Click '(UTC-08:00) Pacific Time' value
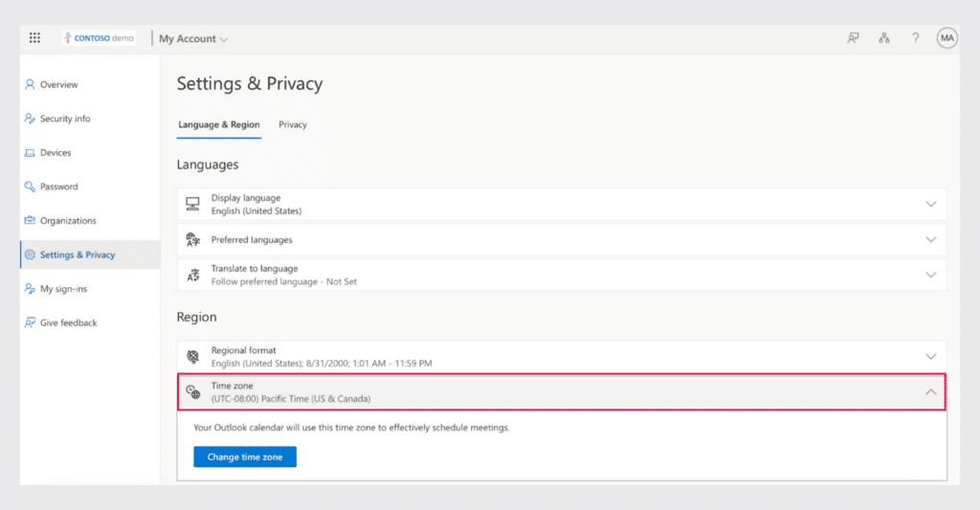Screen dimensions: 980x510 (x=291, y=399)
